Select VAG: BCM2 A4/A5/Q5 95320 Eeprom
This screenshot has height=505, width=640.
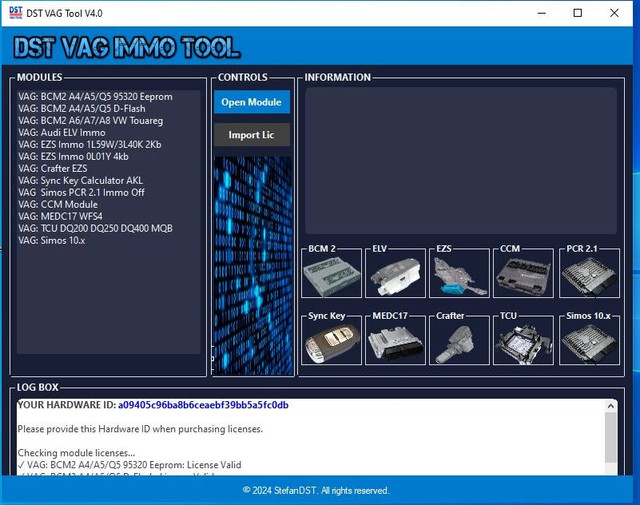(x=95, y=97)
